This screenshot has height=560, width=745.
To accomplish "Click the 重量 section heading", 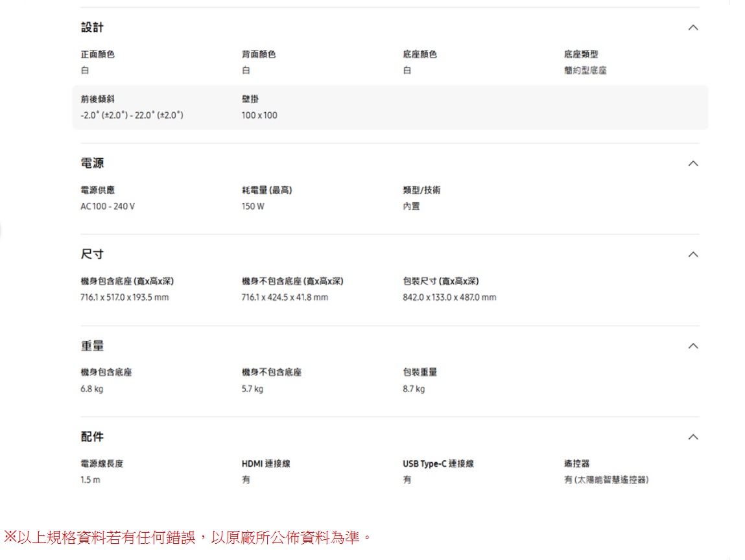I will (x=92, y=346).
